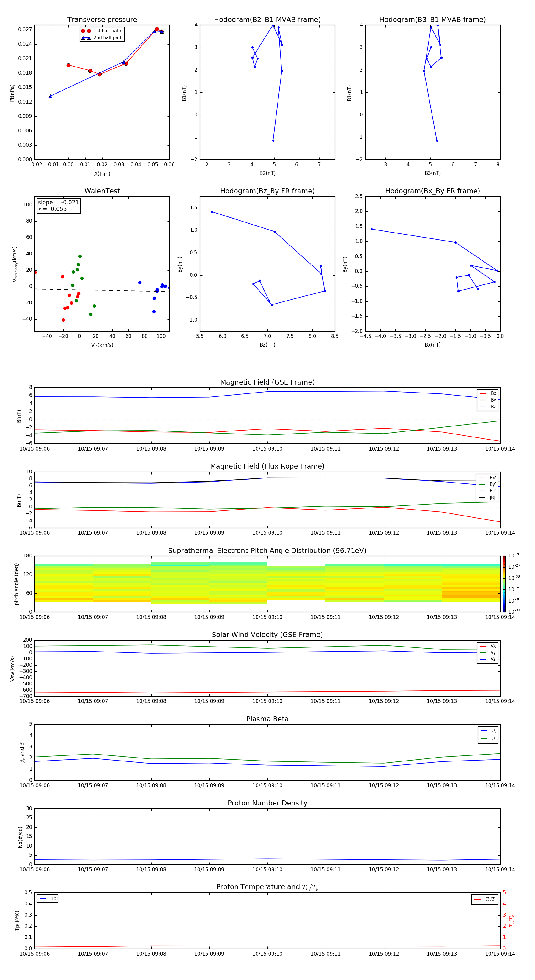Click the "V_A(km/s)" x-axis label
535x980 pixels.
102,345
